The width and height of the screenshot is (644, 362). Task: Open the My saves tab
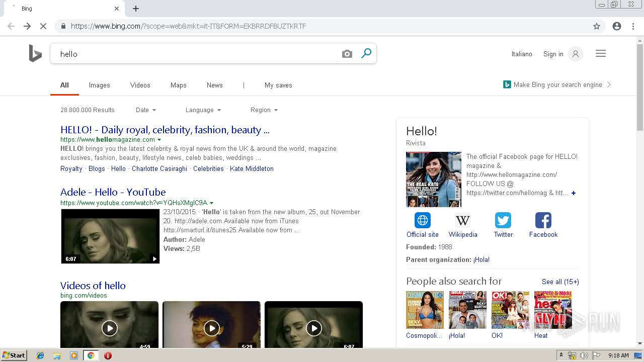click(x=278, y=85)
